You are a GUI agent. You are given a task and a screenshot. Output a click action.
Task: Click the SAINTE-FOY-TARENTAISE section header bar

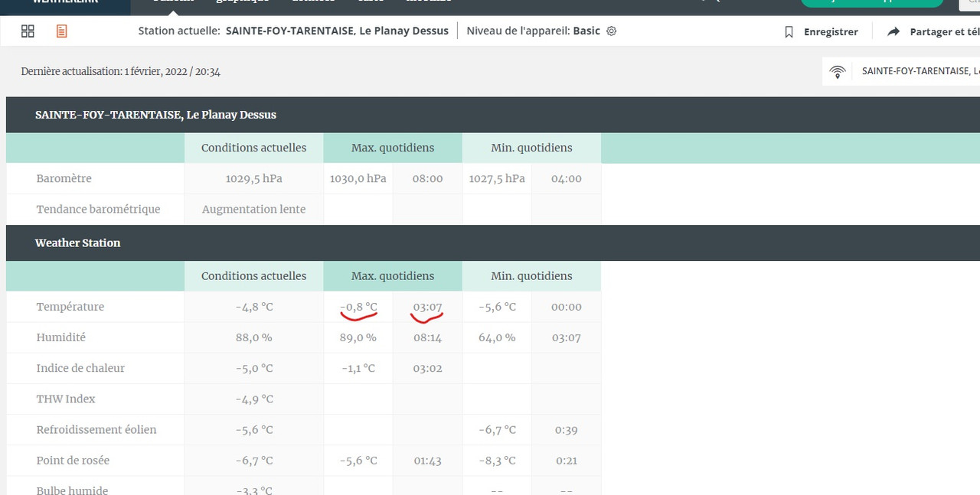click(x=493, y=115)
